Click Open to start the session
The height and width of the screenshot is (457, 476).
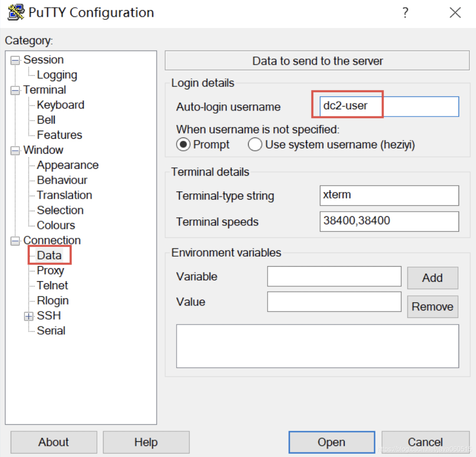[x=332, y=442]
